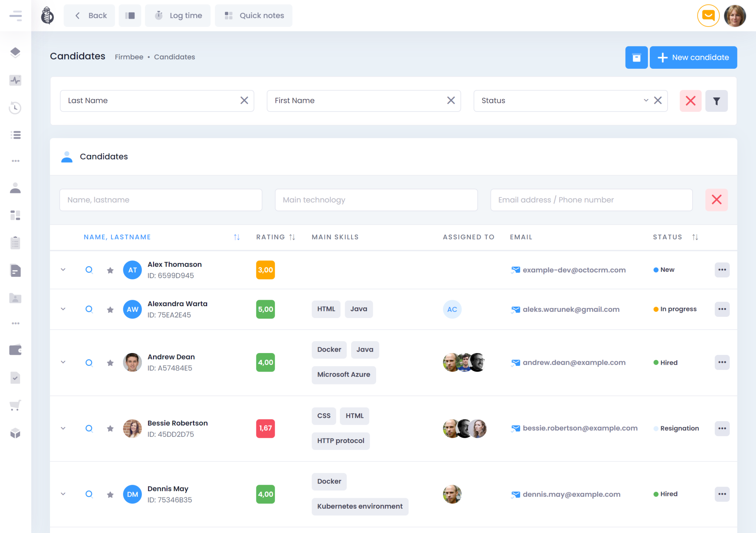Clear the Last Name filter field
This screenshot has height=533, width=756.
point(244,101)
